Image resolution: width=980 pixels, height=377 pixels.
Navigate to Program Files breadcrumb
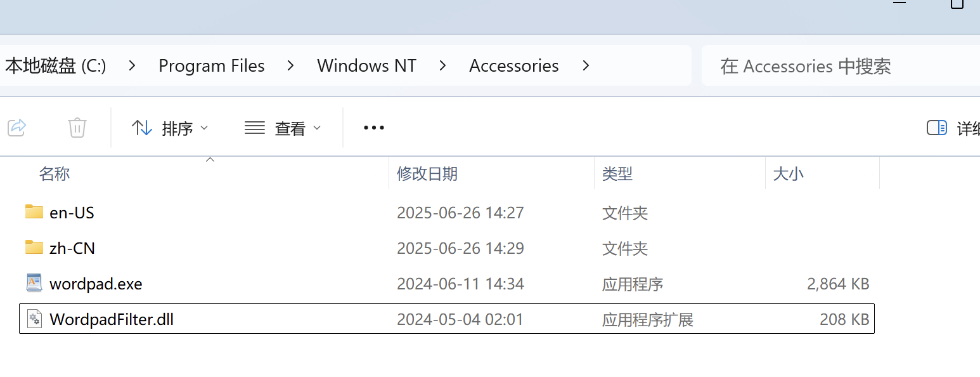(x=212, y=65)
